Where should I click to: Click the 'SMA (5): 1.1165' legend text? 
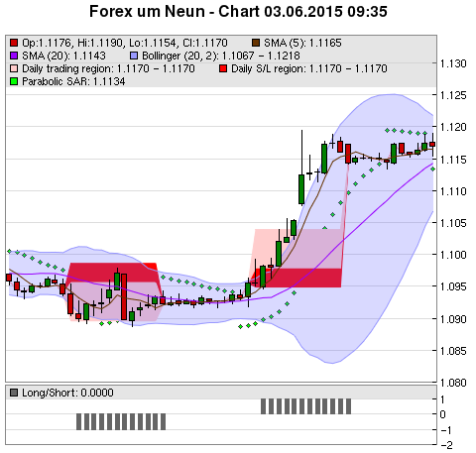pos(302,43)
